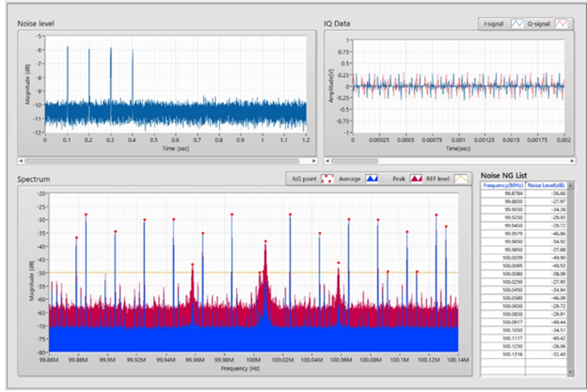Click right arrow of Noise level scrollbar
Screen dimensions: 587x392
point(314,161)
